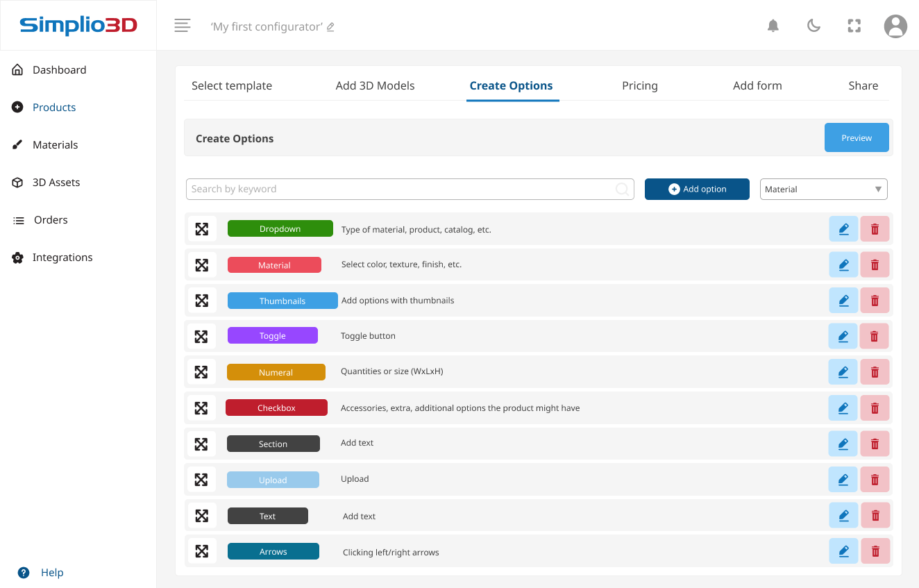Open the Add form tab
This screenshot has width=919, height=588.
(757, 85)
